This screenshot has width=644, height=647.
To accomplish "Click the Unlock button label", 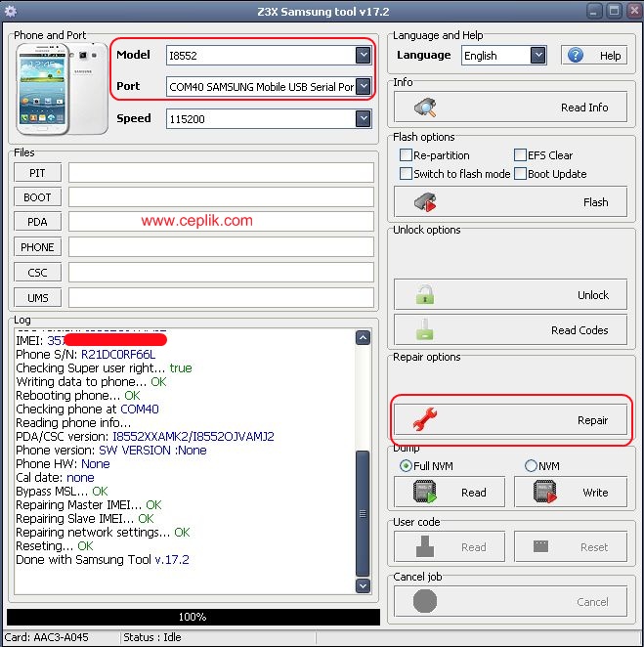I will coord(593,295).
